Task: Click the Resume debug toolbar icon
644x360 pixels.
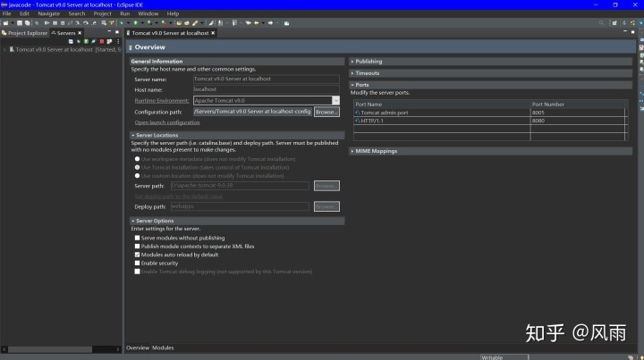Action: click(x=47, y=23)
